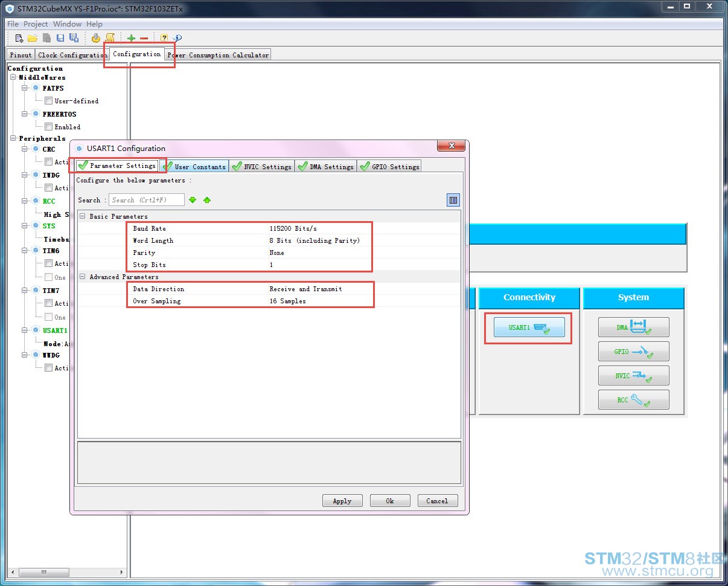This screenshot has height=586, width=728.
Task: Tick the TIM6 One Pulse checkbox
Action: [x=48, y=277]
